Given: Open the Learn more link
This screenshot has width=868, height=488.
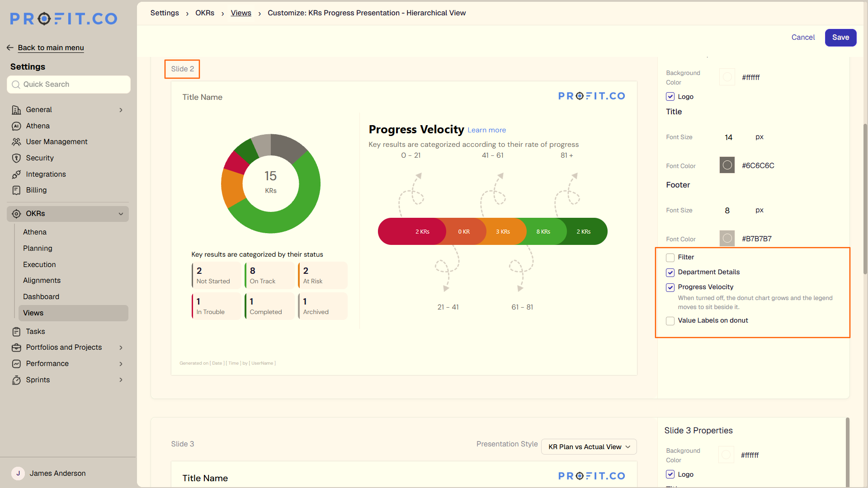Looking at the screenshot, I should coord(486,130).
